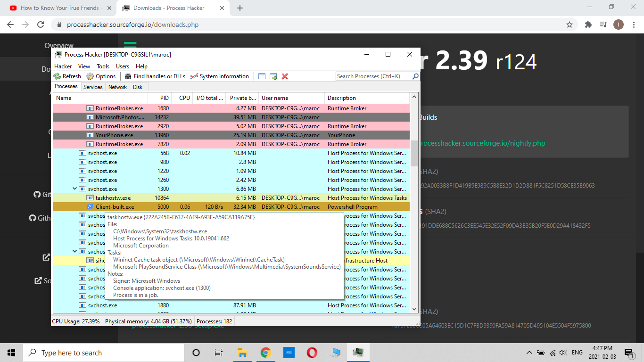Bookmark this page with the star
The height and width of the screenshot is (362, 644).
pos(570,25)
